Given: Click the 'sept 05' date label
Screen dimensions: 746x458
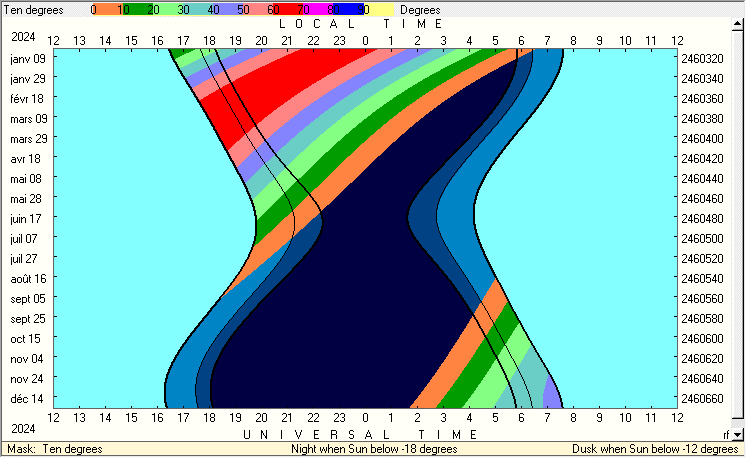Looking at the screenshot, I should pos(28,299).
